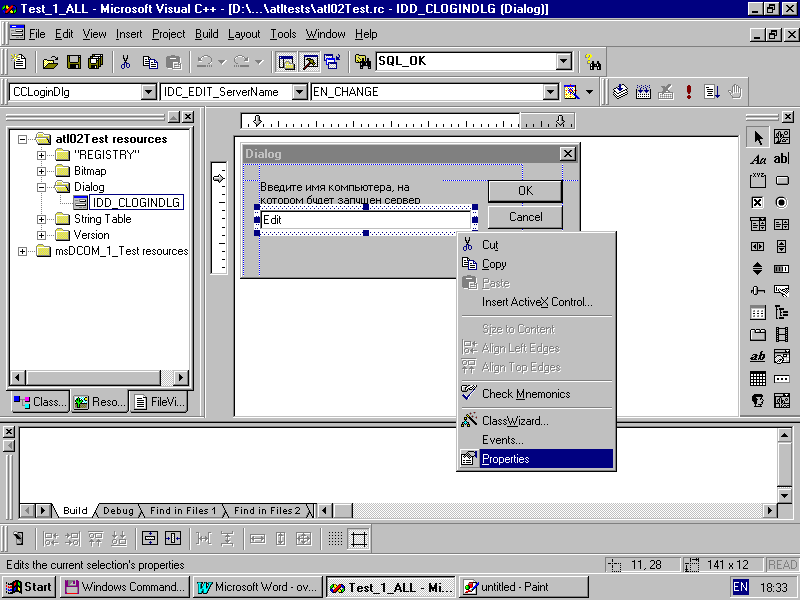Switch to Microsoft Word in the taskbar

coord(258,587)
